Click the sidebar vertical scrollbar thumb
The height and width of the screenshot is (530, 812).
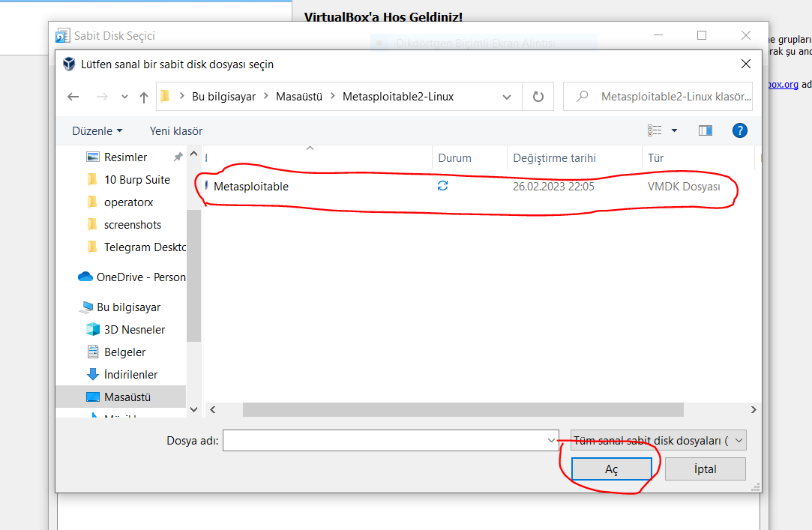(x=193, y=276)
